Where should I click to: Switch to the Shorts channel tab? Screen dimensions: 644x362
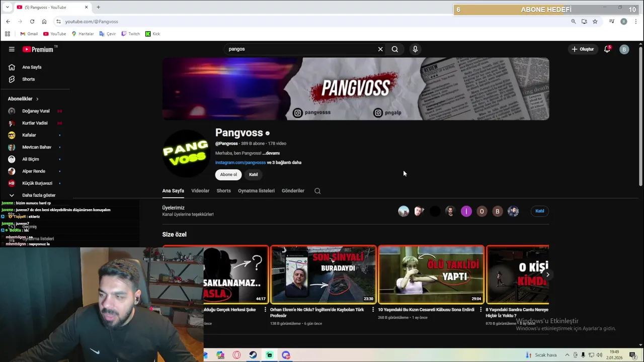pyautogui.click(x=223, y=191)
